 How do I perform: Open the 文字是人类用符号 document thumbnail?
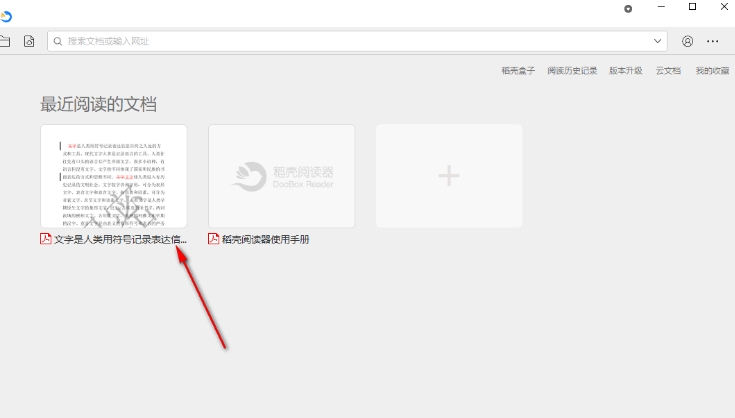(x=113, y=176)
